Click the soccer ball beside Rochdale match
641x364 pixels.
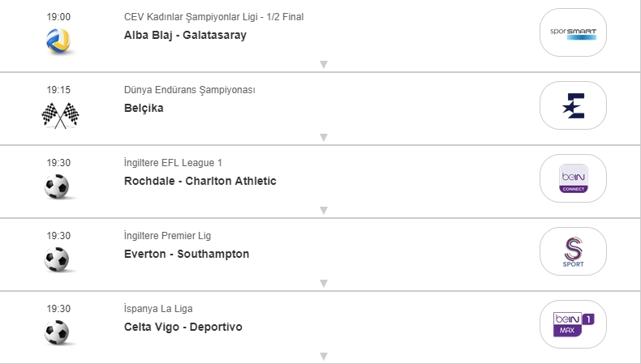tap(58, 187)
